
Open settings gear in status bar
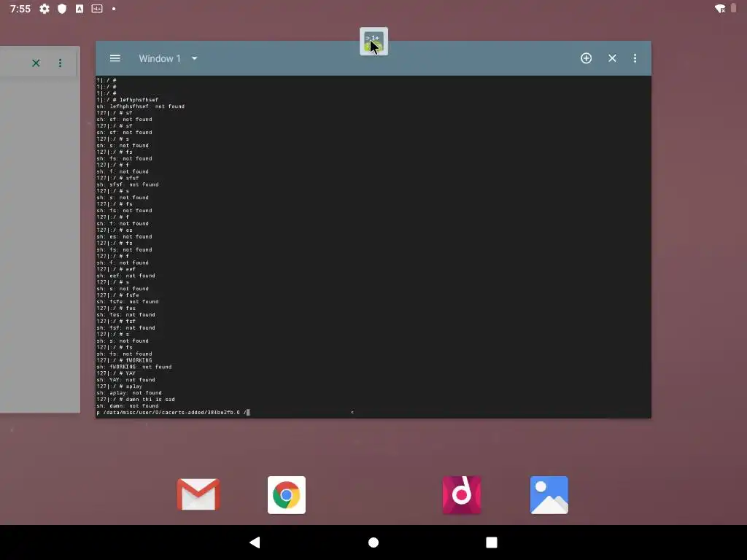coord(44,9)
